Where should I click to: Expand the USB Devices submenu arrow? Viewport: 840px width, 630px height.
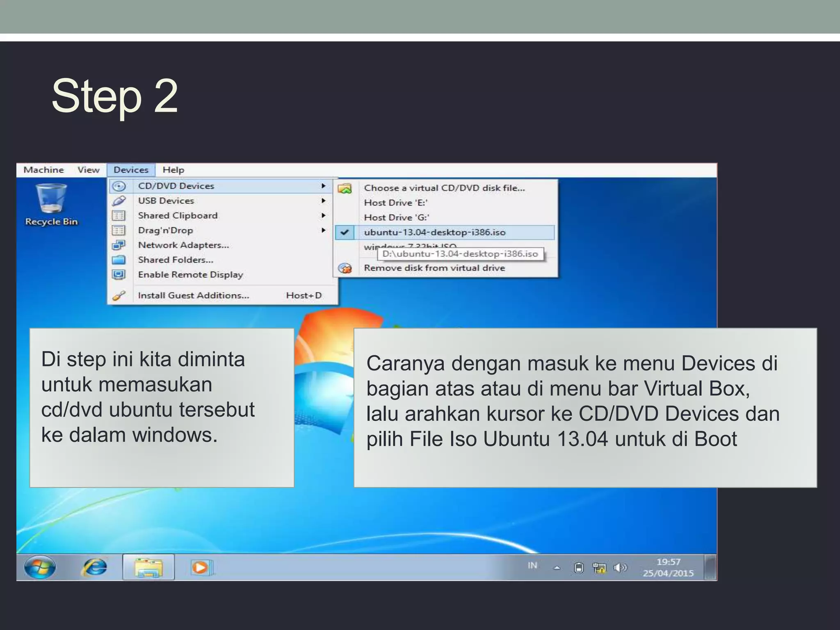point(323,201)
